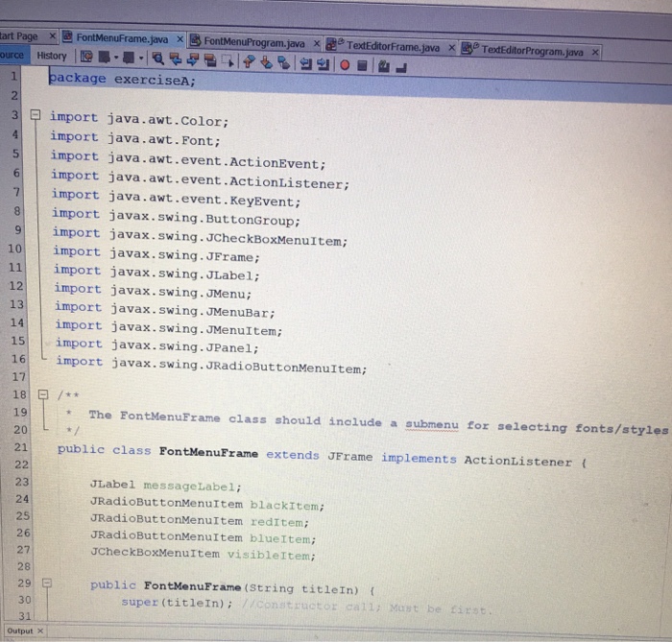This screenshot has width=672, height=642.
Task: Click the Find Selection magnifier icon
Action: 157,59
